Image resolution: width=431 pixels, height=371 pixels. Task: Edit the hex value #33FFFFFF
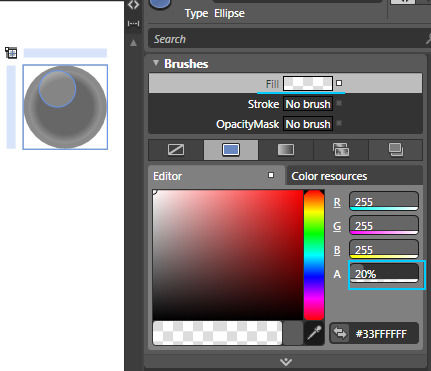pyautogui.click(x=381, y=334)
